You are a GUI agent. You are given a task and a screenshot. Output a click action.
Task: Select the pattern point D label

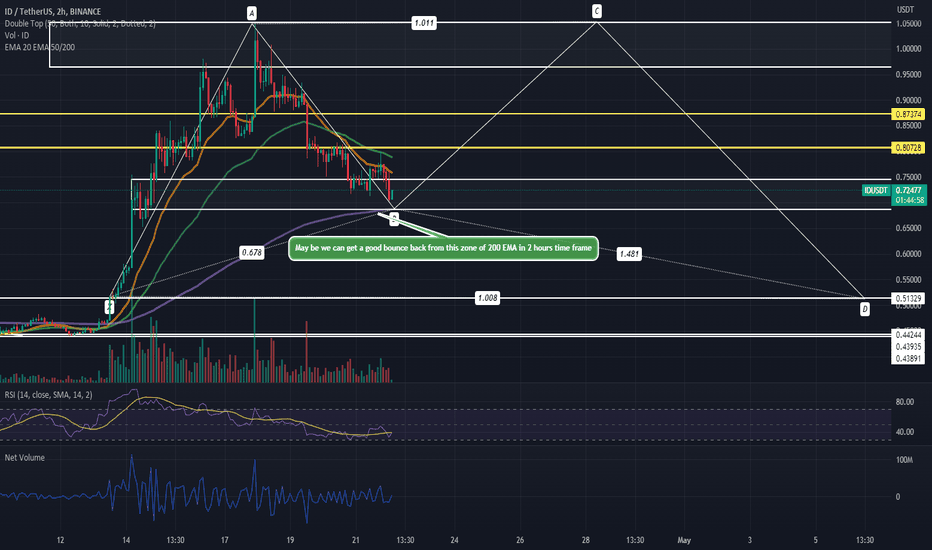[865, 309]
